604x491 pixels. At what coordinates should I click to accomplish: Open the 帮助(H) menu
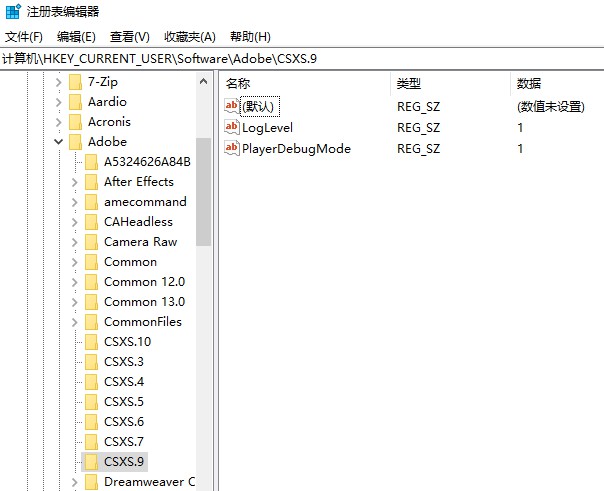tap(250, 37)
